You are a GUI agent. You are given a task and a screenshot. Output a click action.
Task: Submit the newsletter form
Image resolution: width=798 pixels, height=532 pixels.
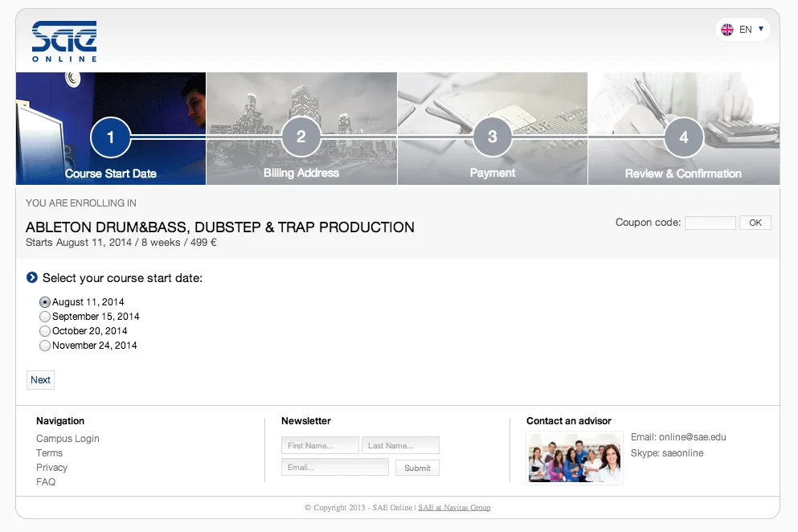[x=417, y=468]
